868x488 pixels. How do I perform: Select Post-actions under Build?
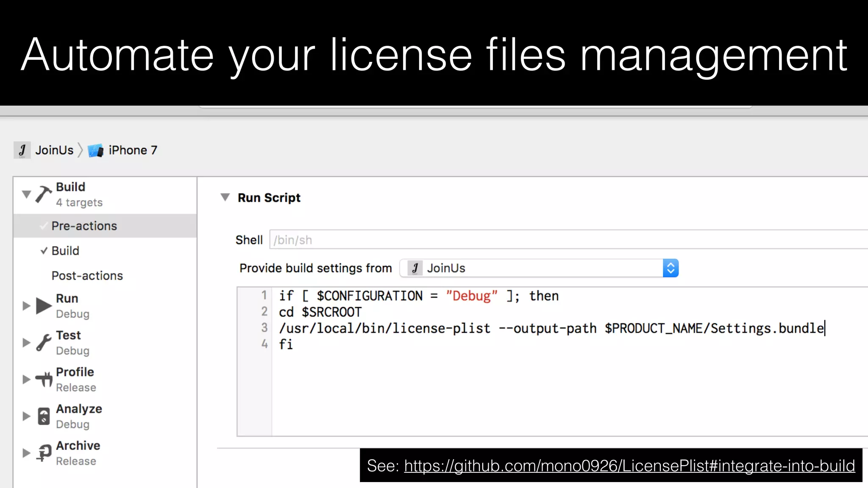point(105,276)
